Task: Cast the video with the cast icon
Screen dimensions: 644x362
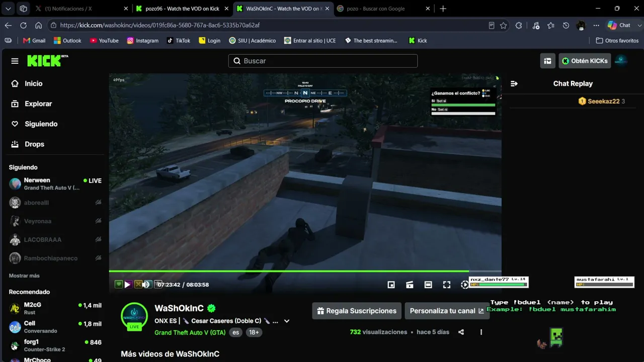Action: pos(410,285)
